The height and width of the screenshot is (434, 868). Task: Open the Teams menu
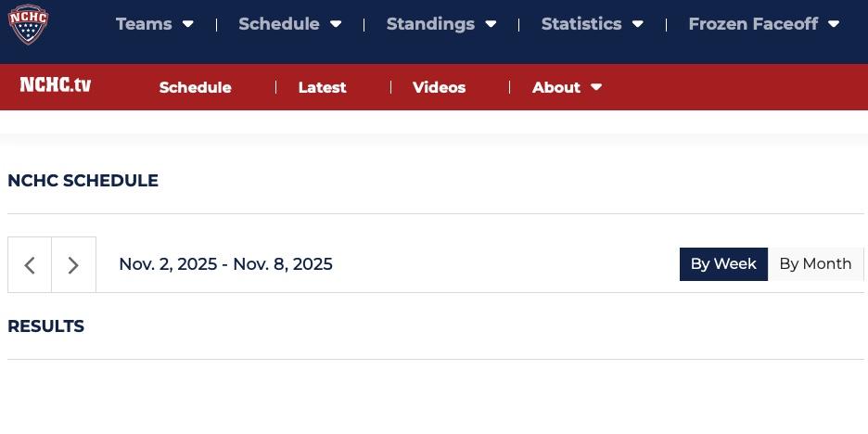tap(144, 24)
